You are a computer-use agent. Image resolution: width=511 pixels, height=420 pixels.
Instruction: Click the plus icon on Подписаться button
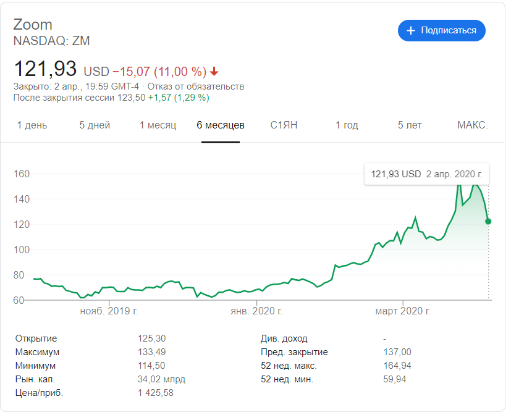(411, 31)
